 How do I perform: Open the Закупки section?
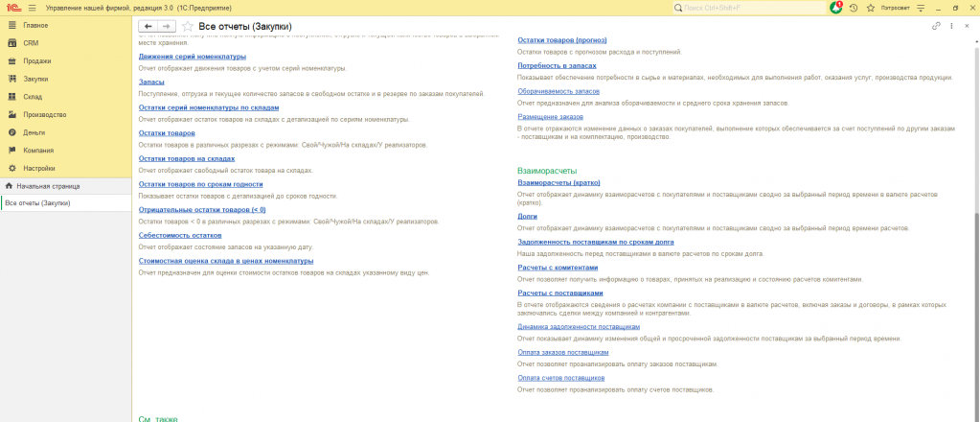click(66, 79)
